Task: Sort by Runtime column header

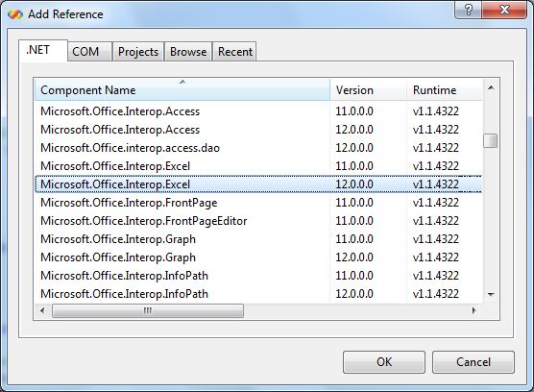Action: pyautogui.click(x=445, y=90)
